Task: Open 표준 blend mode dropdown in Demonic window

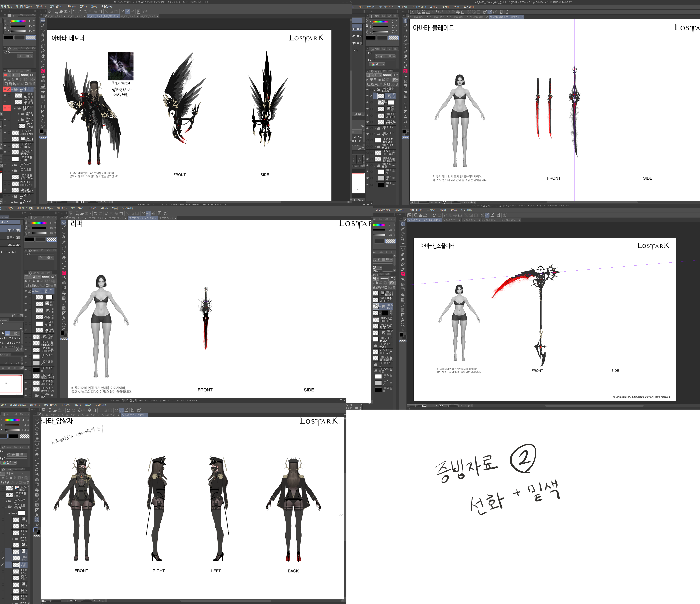Action: (x=16, y=75)
